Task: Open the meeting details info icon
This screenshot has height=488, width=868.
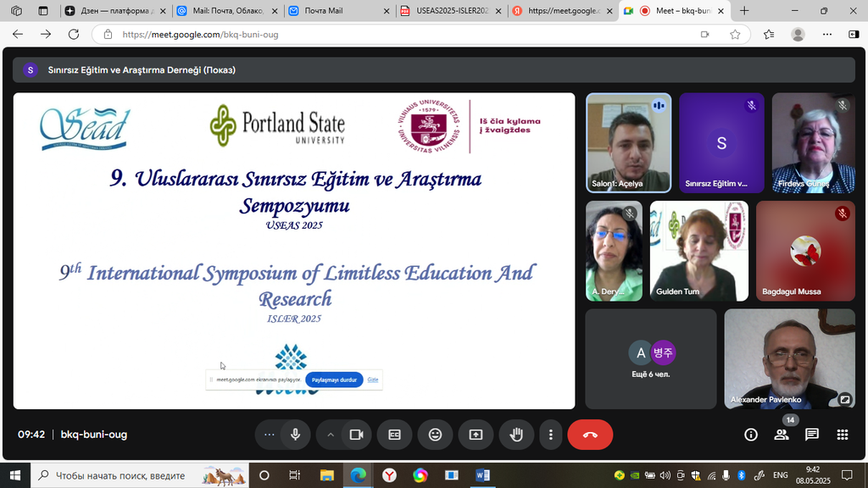Action: (x=750, y=435)
